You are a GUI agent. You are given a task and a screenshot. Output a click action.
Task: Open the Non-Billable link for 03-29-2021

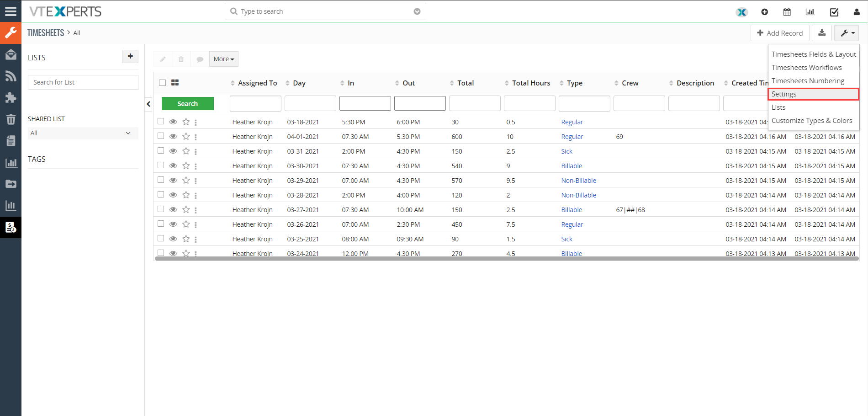coord(578,181)
